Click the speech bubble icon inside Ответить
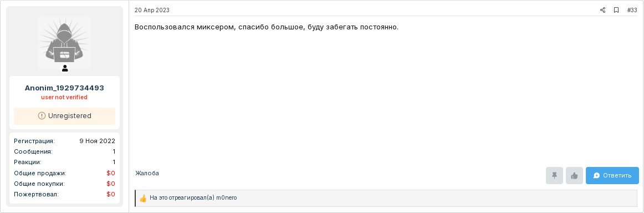The width and height of the screenshot is (644, 213). pyautogui.click(x=597, y=176)
